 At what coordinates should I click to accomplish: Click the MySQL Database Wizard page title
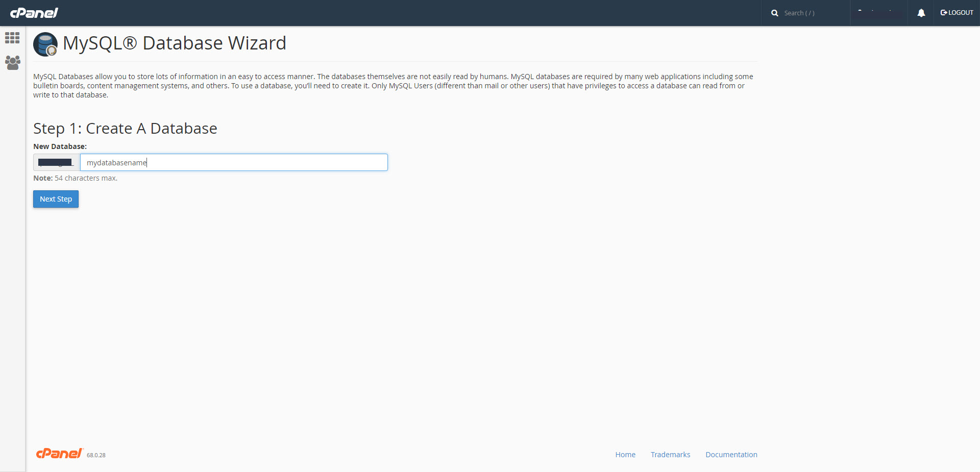tap(174, 43)
